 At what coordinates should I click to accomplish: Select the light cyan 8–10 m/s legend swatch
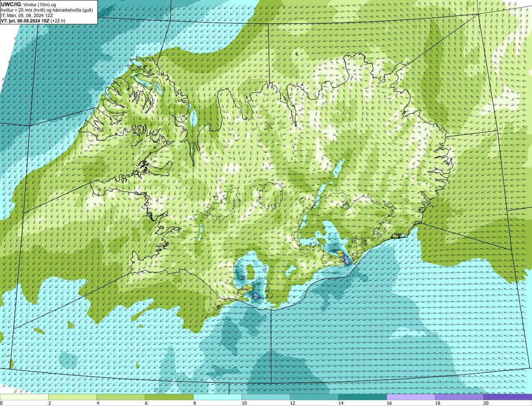click(218, 397)
